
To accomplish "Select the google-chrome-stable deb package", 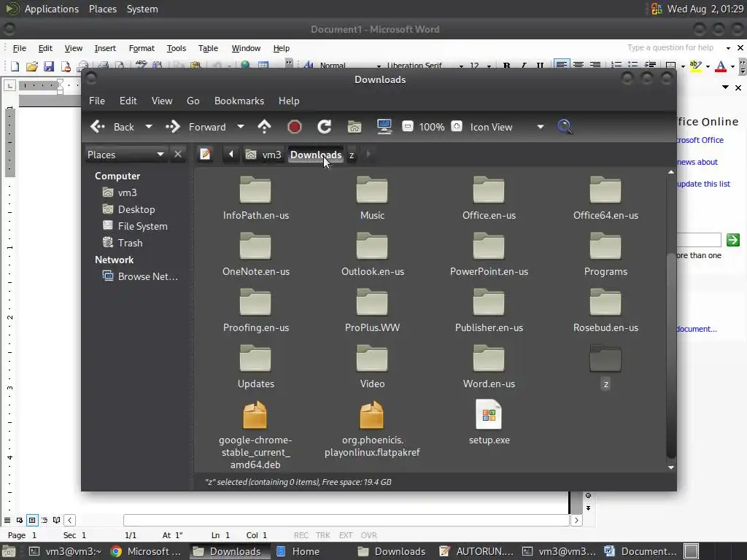I will (255, 435).
